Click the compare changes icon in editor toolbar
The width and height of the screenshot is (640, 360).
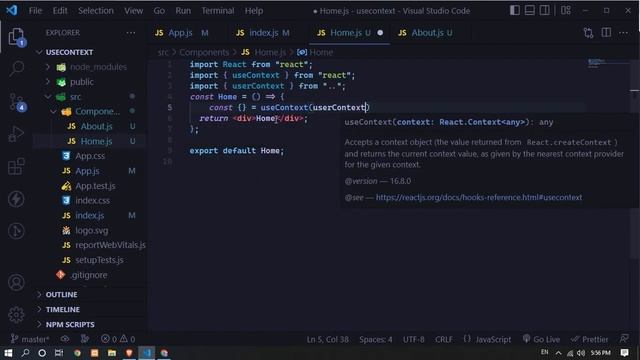(588, 33)
